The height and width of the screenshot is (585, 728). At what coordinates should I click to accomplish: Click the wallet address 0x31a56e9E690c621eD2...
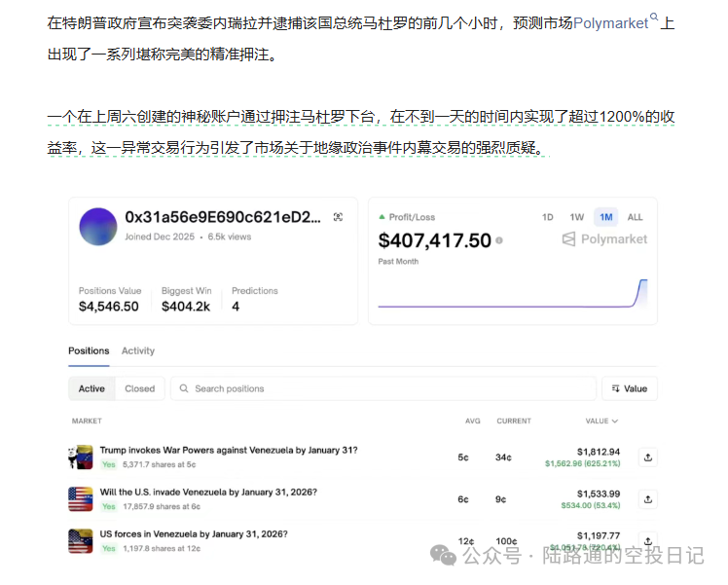tap(223, 217)
